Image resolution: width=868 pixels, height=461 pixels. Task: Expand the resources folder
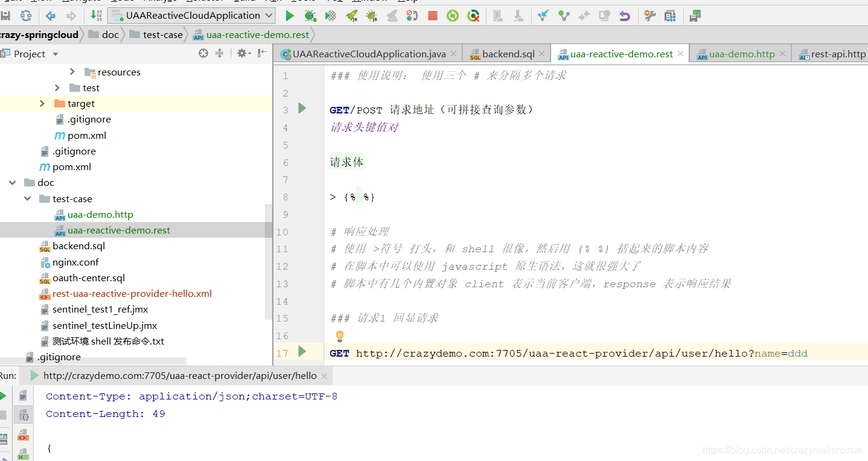pos(73,72)
